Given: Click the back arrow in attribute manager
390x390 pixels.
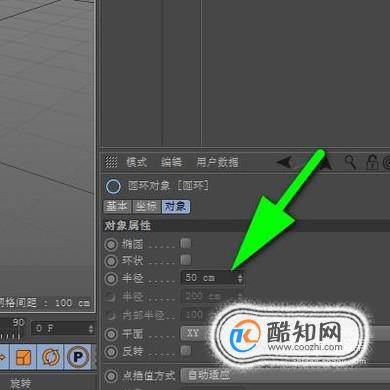Looking at the screenshot, I should [x=285, y=162].
